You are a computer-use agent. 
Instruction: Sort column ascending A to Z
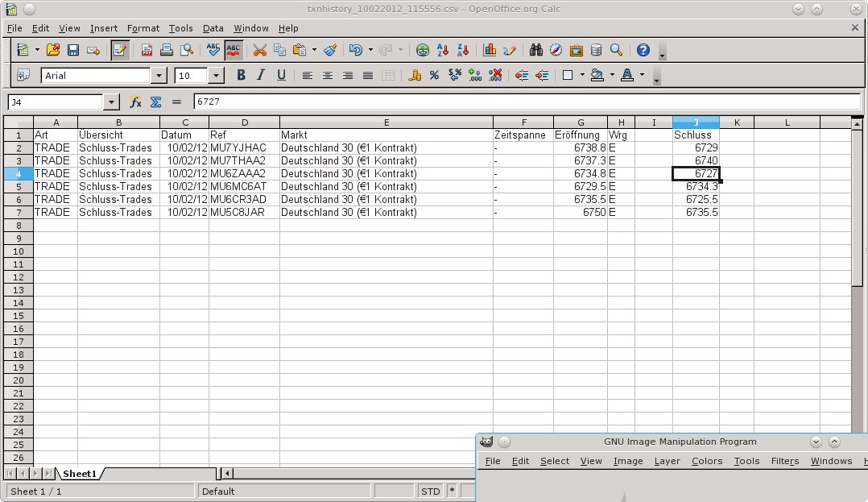pyautogui.click(x=443, y=50)
